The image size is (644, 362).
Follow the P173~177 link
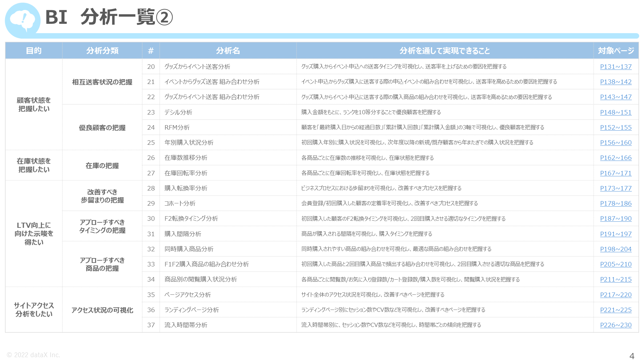click(616, 188)
